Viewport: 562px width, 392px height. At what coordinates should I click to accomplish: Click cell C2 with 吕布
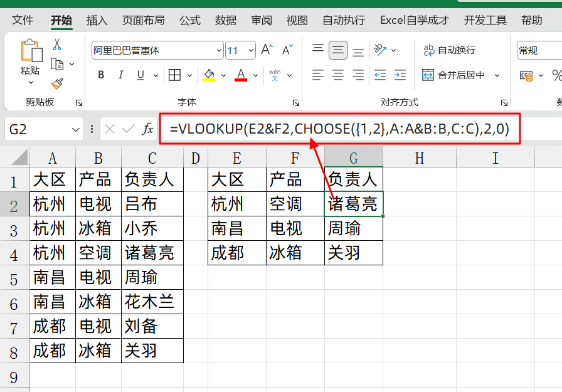(x=152, y=204)
